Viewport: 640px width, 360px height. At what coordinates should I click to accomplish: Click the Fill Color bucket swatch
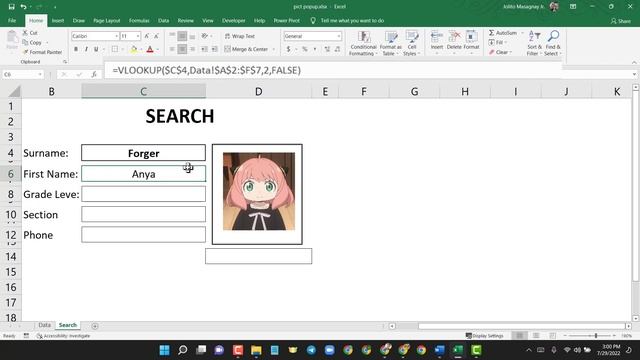click(x=133, y=49)
